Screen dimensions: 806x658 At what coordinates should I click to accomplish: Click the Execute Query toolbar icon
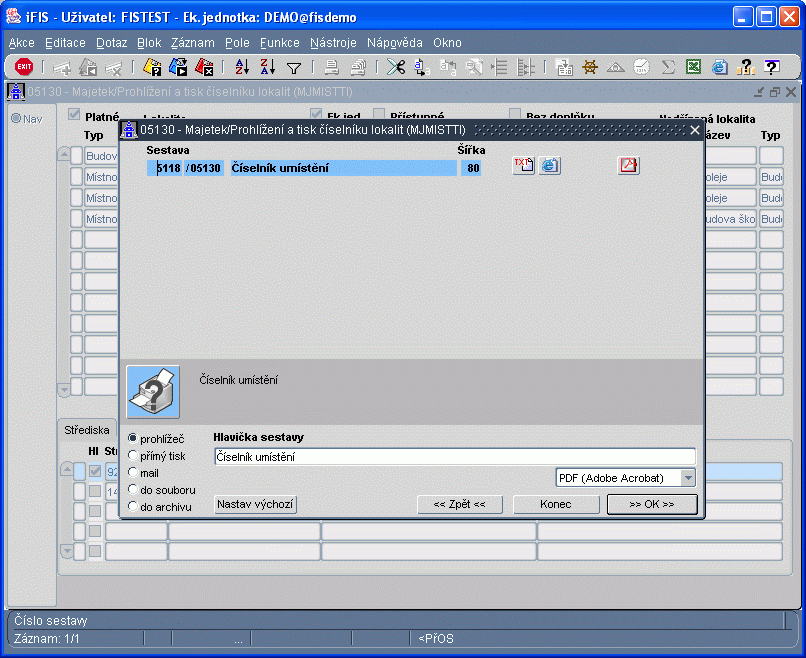(178, 67)
